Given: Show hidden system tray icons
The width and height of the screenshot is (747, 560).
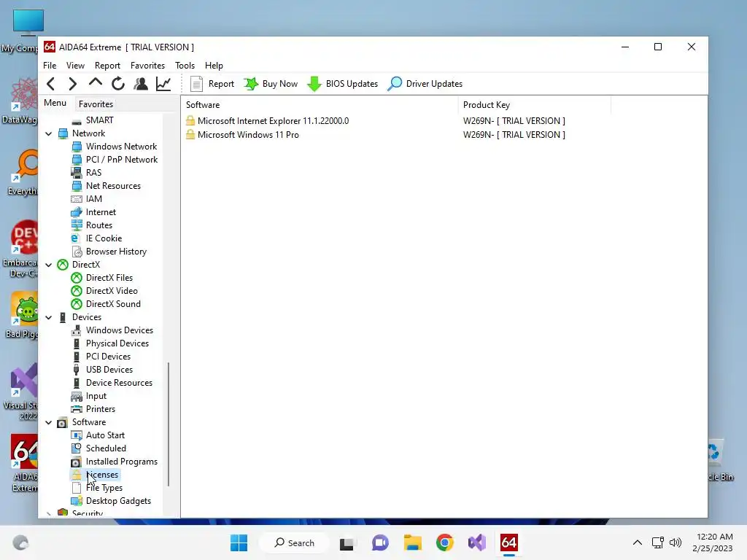Looking at the screenshot, I should tap(638, 542).
